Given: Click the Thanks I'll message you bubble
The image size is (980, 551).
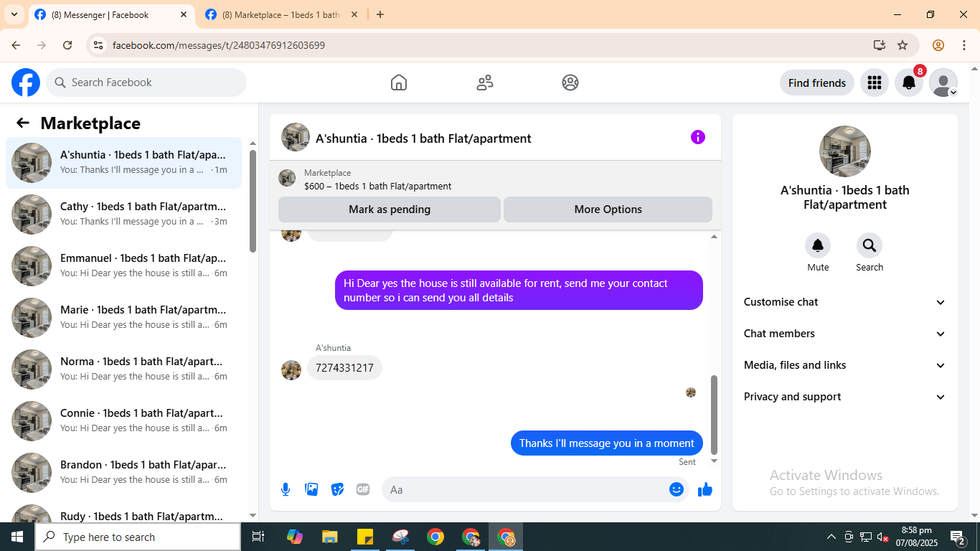Looking at the screenshot, I should [x=607, y=443].
